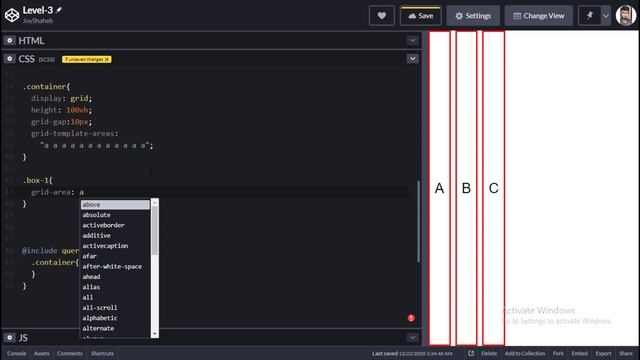This screenshot has height=360, width=640.
Task: Show keyboard Shortcuts
Action: (x=102, y=353)
